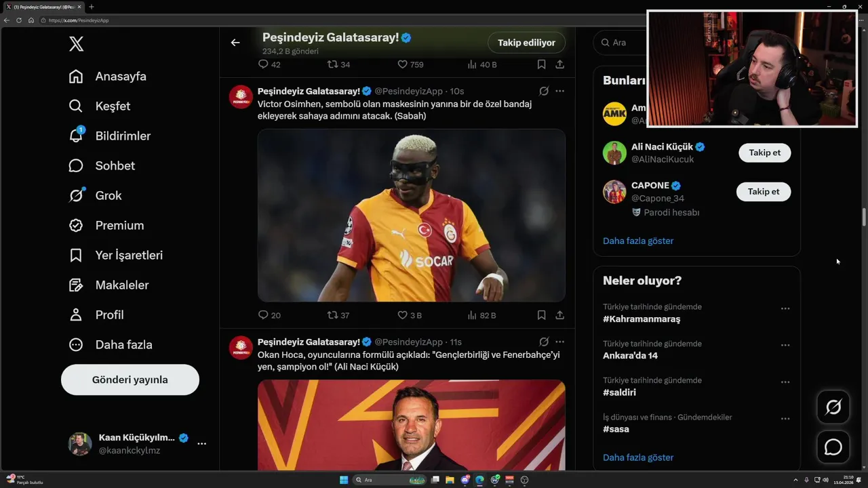Screen dimensions: 868x488
Task: Open the #saldiri trend
Action: click(x=619, y=392)
